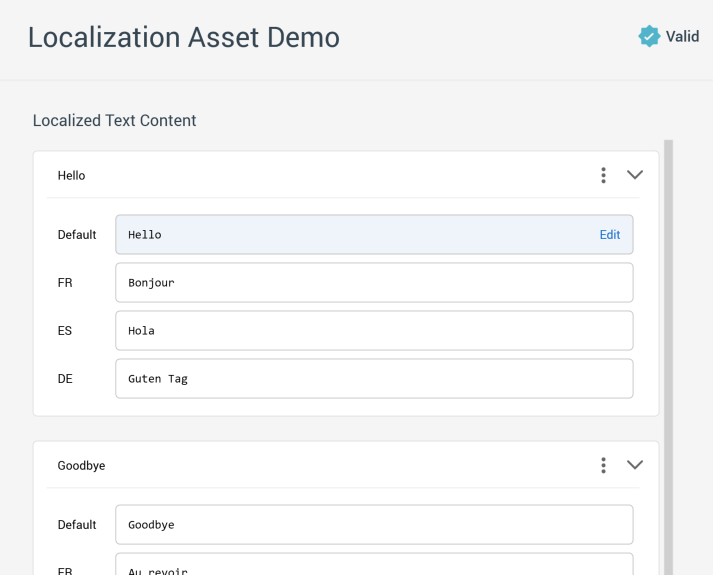713x575 pixels.
Task: Focus the ES field containing Hola
Action: click(x=374, y=331)
